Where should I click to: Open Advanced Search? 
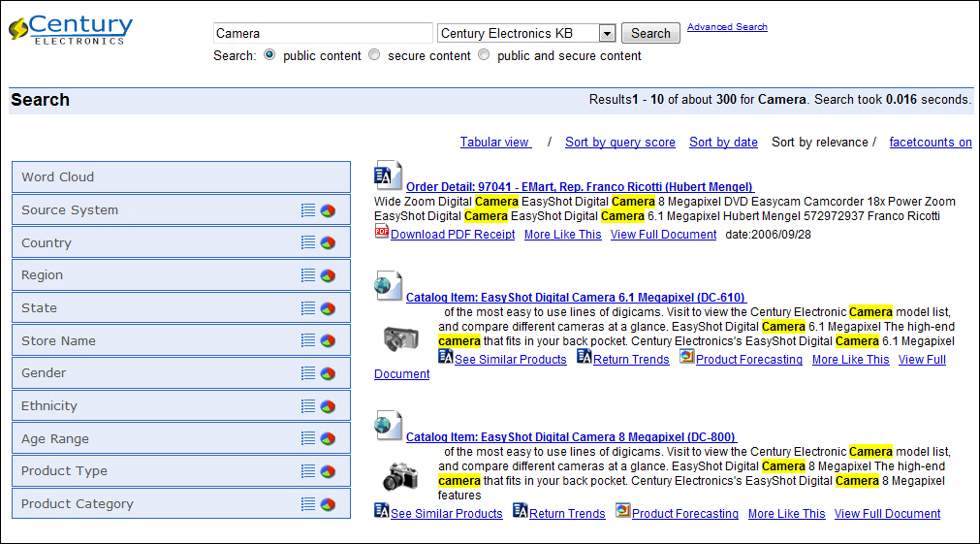[x=727, y=27]
